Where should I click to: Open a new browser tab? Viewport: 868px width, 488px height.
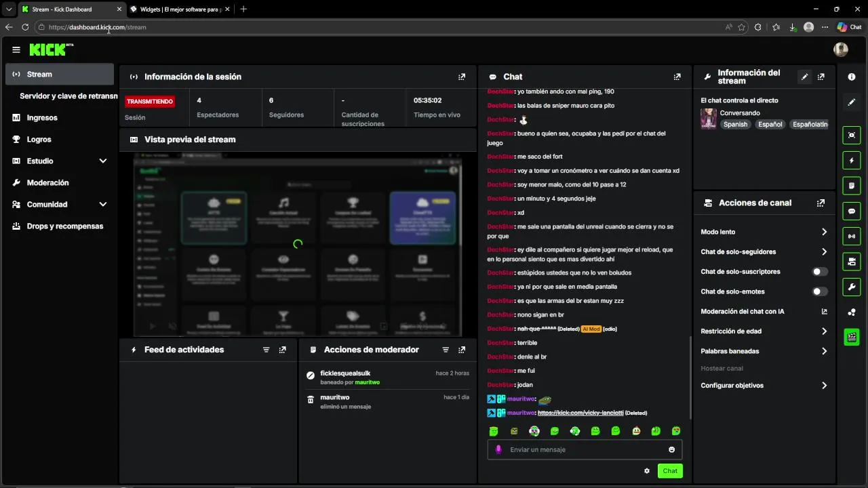pyautogui.click(x=243, y=9)
